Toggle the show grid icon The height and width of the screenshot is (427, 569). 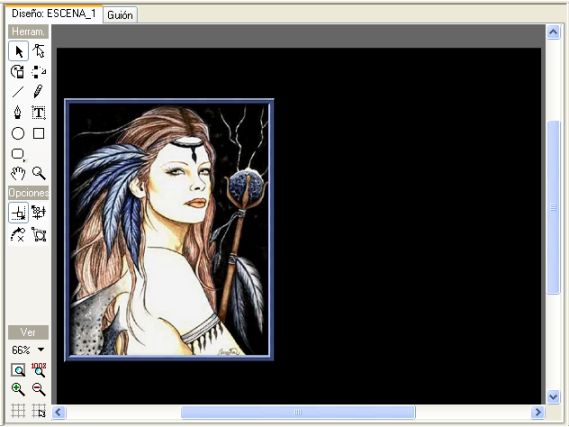(x=18, y=410)
